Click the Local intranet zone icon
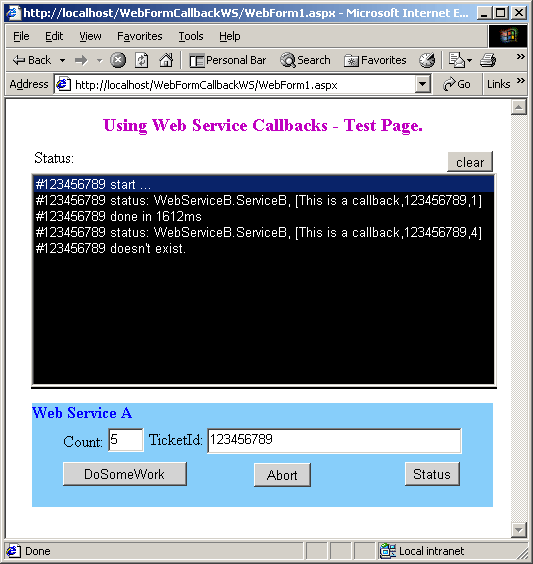The image size is (533, 564). point(388,551)
